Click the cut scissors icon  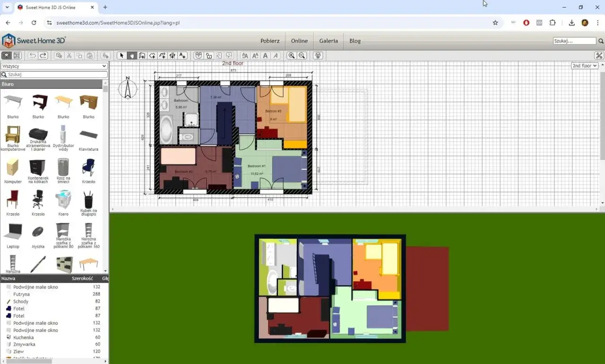[69, 55]
